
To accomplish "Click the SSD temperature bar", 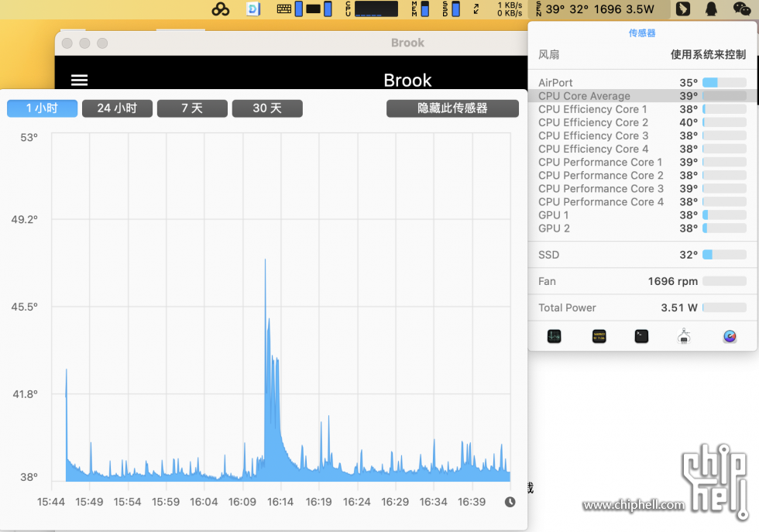I will (724, 255).
